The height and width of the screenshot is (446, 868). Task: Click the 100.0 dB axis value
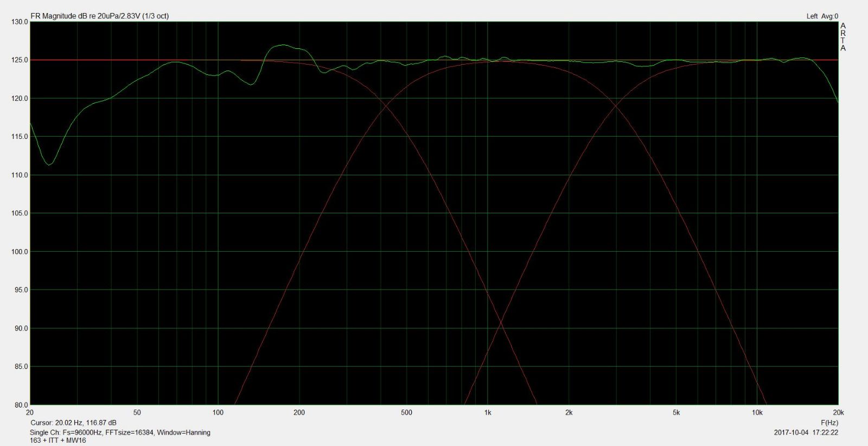coord(20,252)
